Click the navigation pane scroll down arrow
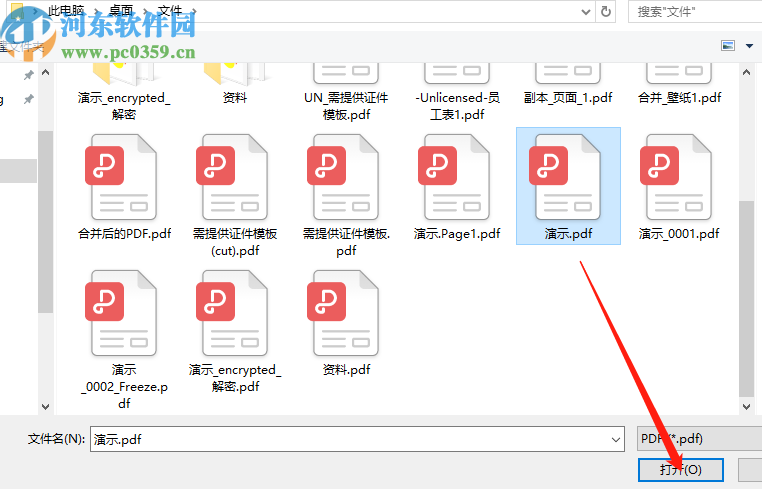The width and height of the screenshot is (762, 489). click(46, 406)
